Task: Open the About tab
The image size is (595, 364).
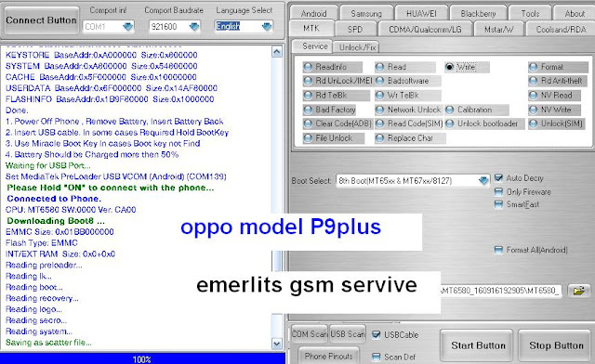Action: click(x=575, y=14)
